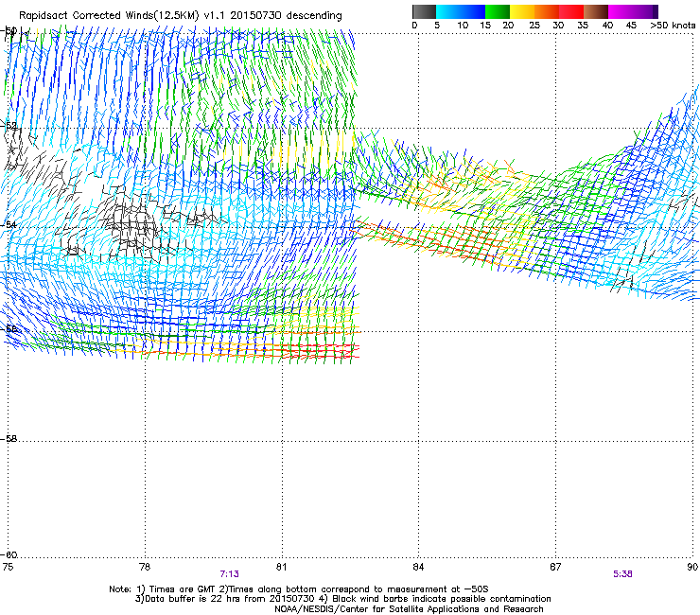Click longitude axis label '90'
700x615 pixels.
click(x=692, y=567)
